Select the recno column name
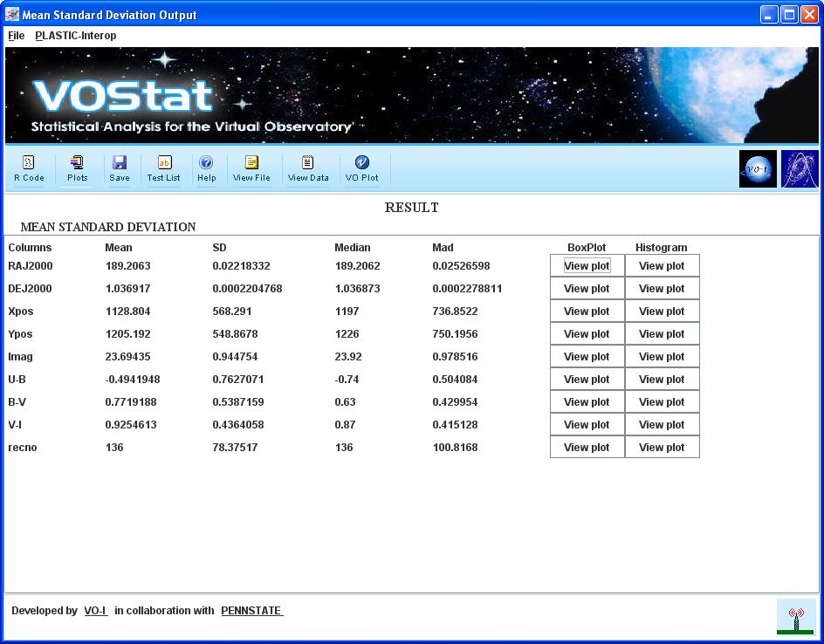This screenshot has width=824, height=644. click(23, 448)
